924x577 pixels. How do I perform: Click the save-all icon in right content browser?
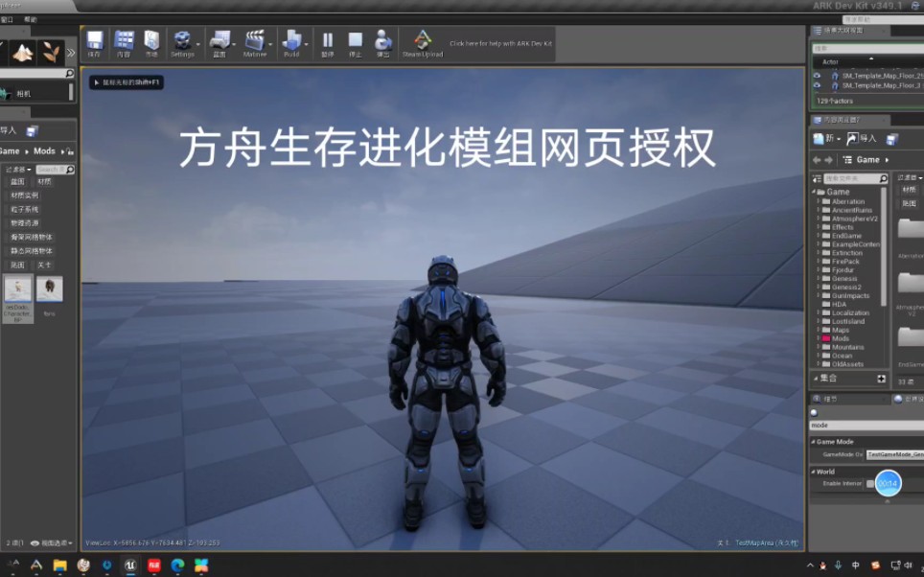[x=892, y=139]
